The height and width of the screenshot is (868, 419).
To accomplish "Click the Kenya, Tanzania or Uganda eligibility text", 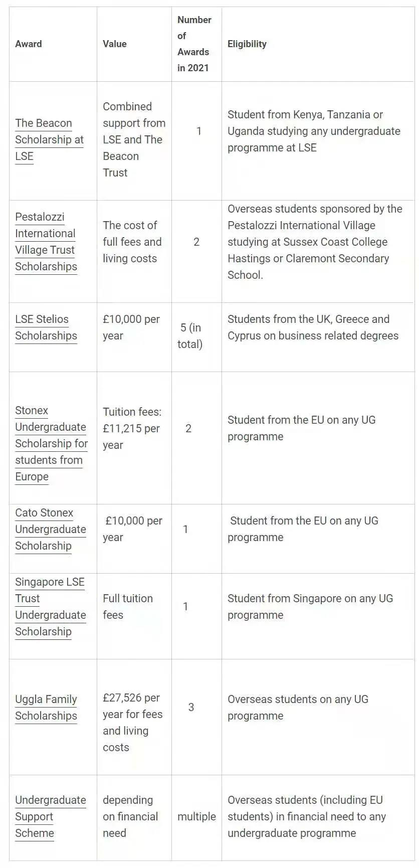I will tap(314, 131).
